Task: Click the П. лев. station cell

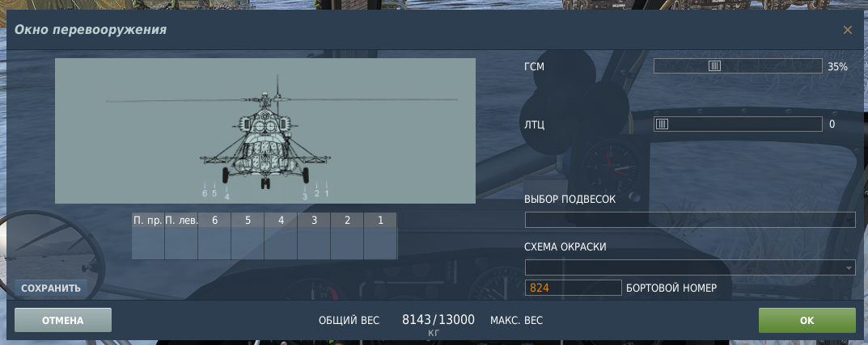Action: pos(181,243)
